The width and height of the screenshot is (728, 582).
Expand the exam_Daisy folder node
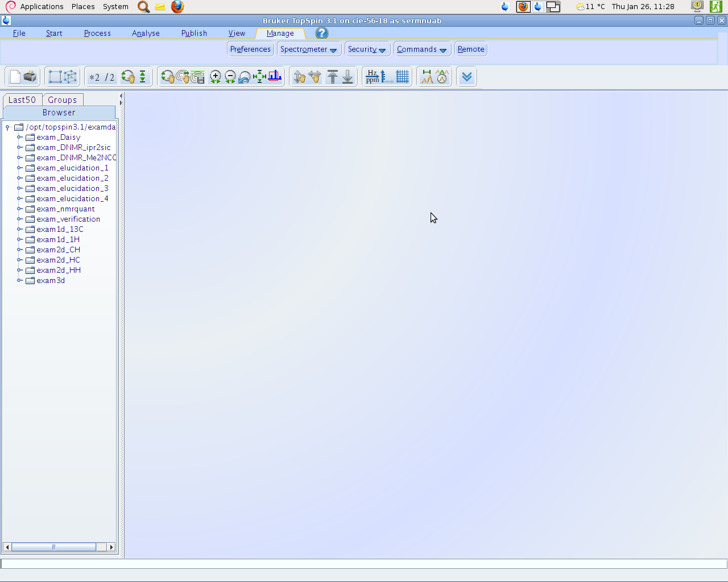tap(19, 138)
